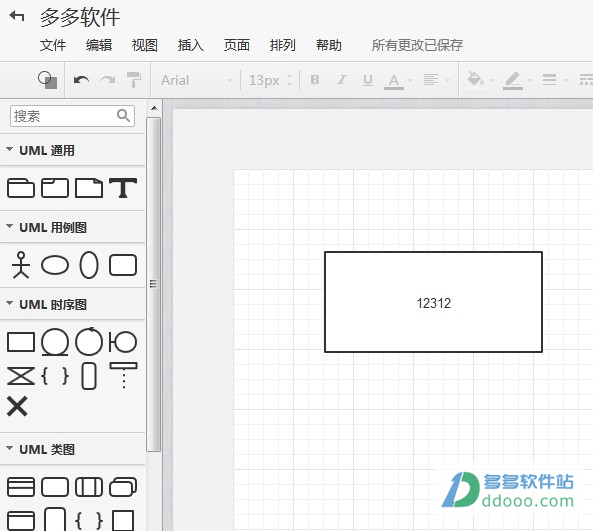Click the shapes panel scrollbar thumb
This screenshot has height=531, width=593.
153,284
